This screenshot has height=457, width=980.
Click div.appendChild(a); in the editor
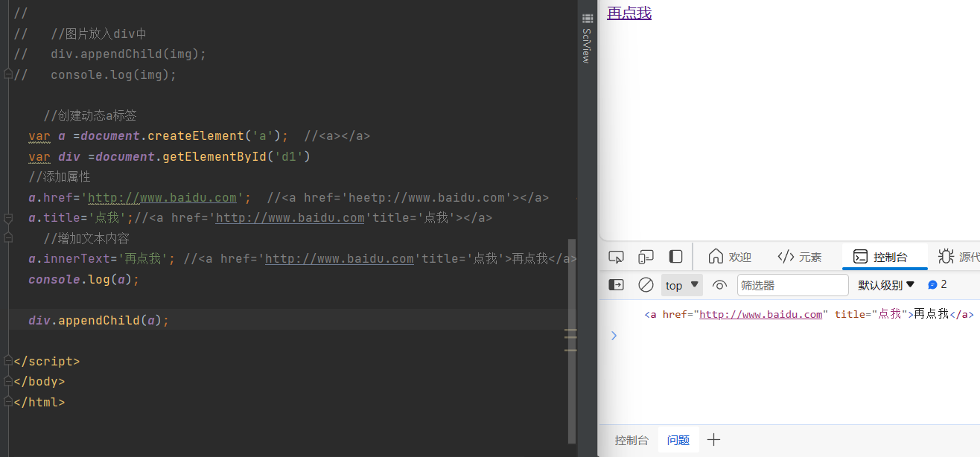pyautogui.click(x=99, y=321)
